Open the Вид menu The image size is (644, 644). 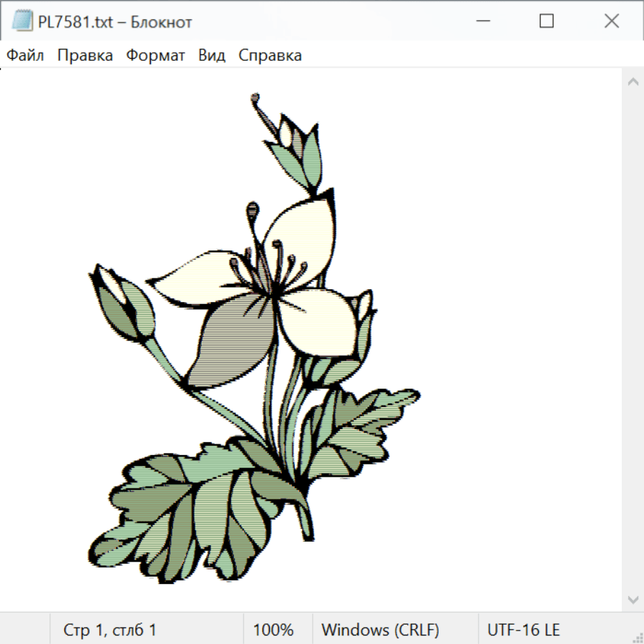pyautogui.click(x=212, y=56)
